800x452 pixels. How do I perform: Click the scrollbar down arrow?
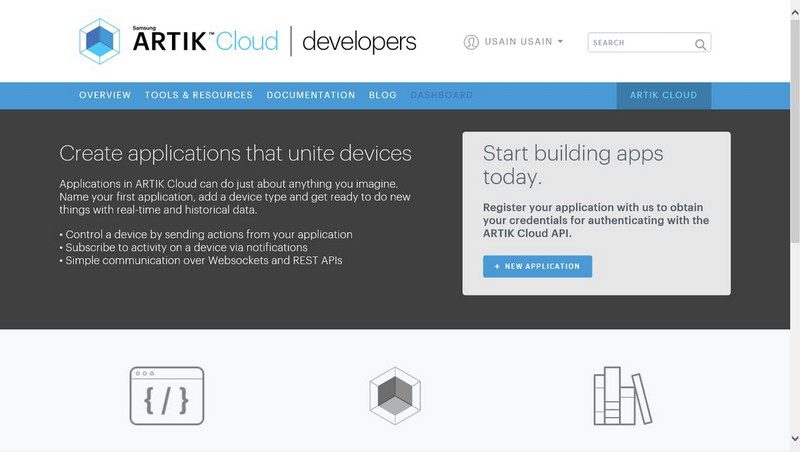pyautogui.click(x=795, y=439)
